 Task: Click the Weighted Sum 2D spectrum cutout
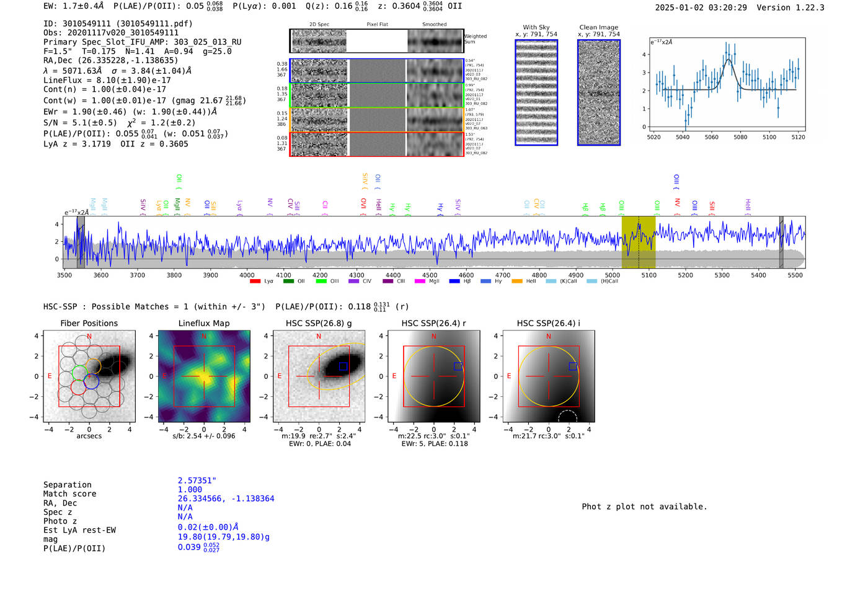(376, 41)
